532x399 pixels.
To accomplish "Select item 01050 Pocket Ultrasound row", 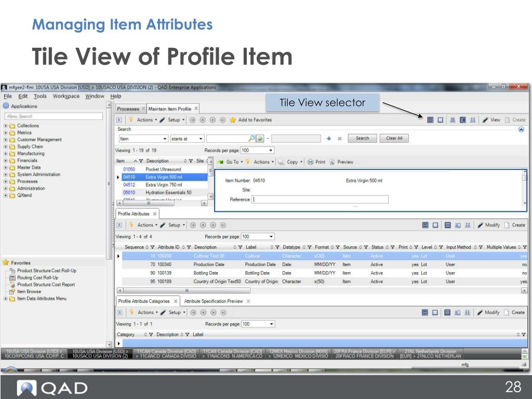I will [165, 169].
